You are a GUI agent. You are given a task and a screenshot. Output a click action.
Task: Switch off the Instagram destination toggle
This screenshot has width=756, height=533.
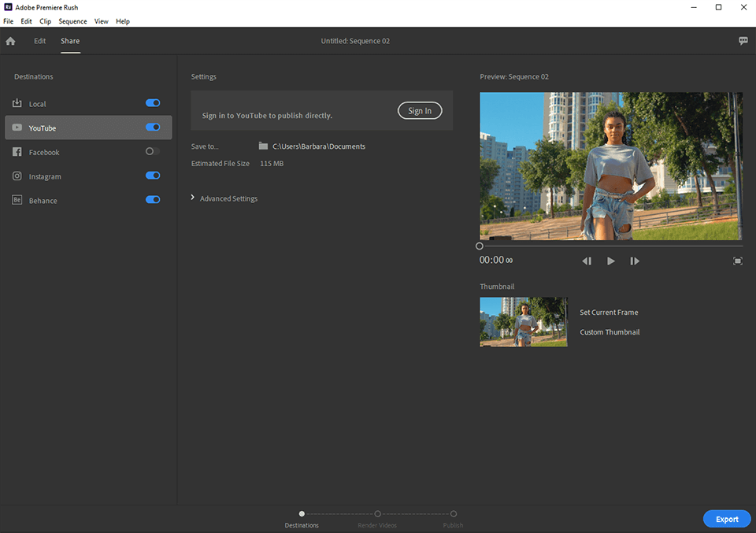coord(153,176)
